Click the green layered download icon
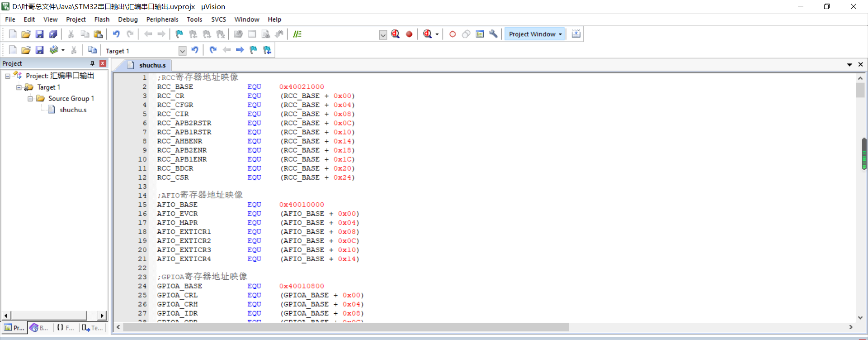Screen dimensions: 868x340 pyautogui.click(x=54, y=50)
